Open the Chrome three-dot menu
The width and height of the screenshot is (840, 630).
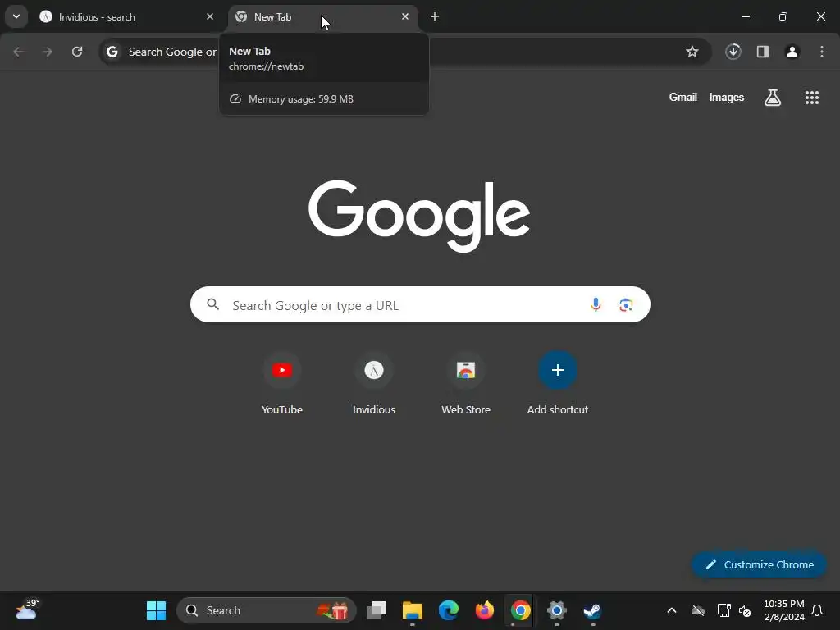click(x=822, y=52)
